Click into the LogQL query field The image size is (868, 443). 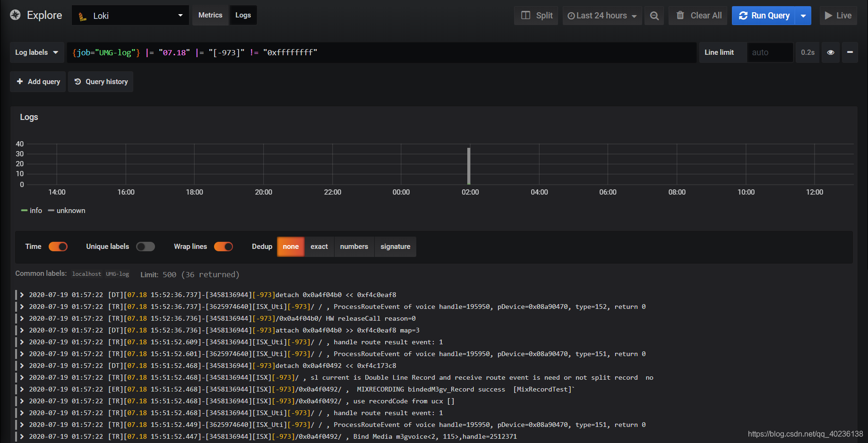pyautogui.click(x=382, y=52)
